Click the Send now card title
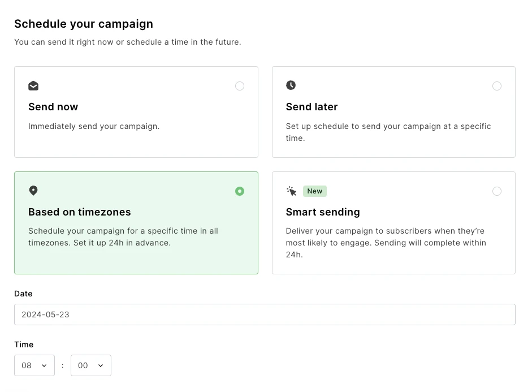The image size is (532, 392). [53, 107]
